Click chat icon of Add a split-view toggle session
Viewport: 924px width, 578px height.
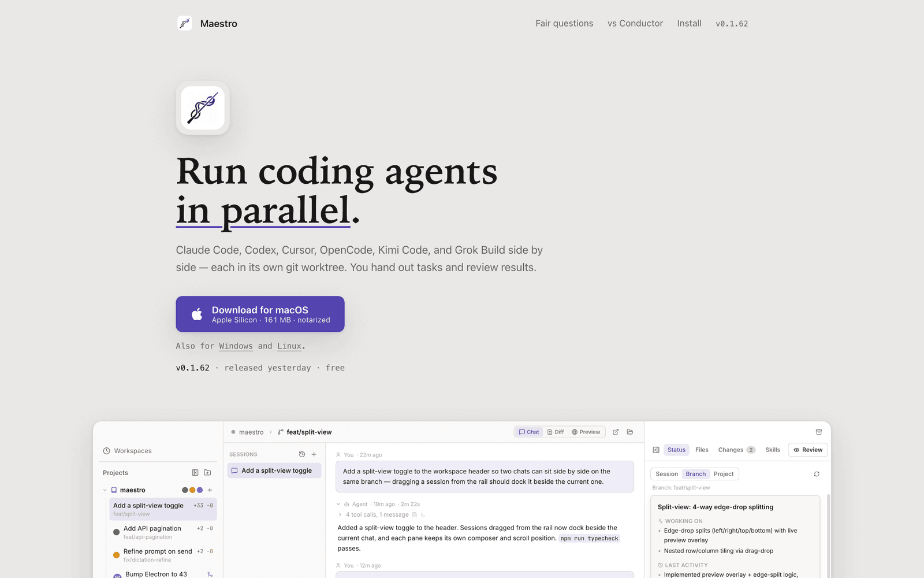(234, 470)
